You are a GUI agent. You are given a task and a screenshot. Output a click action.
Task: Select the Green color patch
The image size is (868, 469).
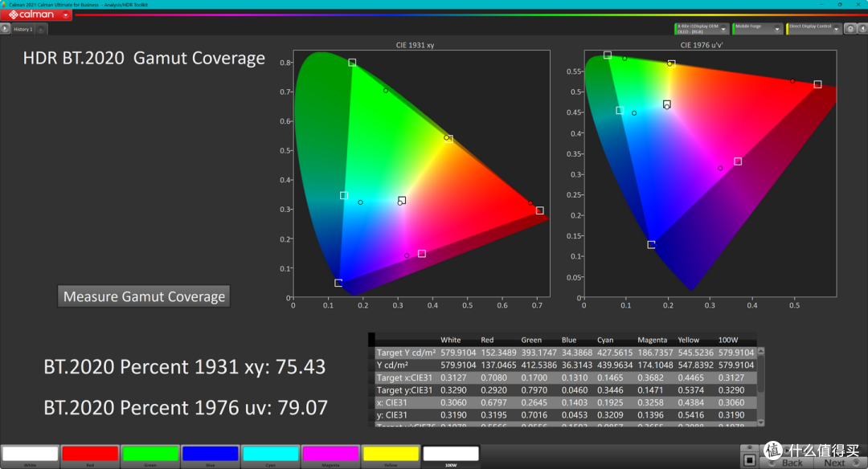coord(150,456)
